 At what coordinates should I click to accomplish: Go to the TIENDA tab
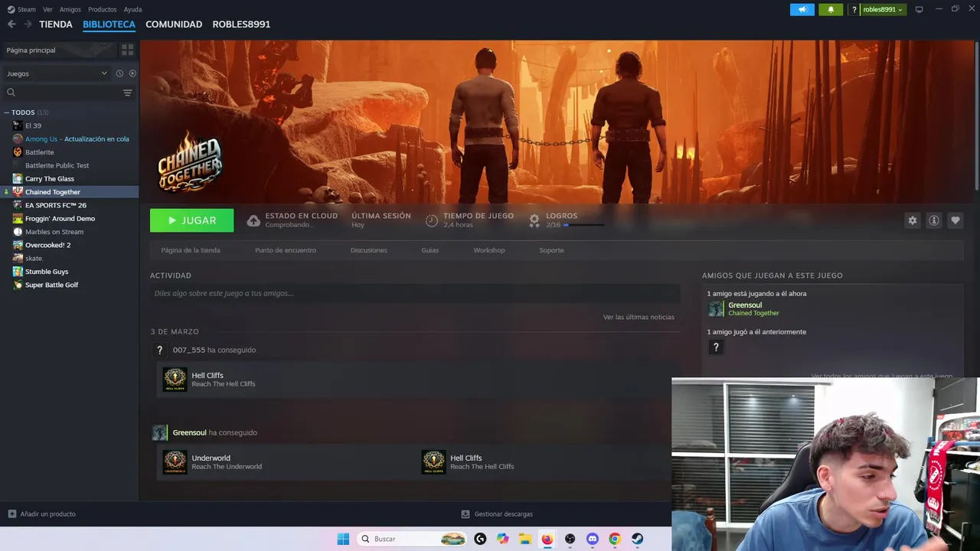pyautogui.click(x=56, y=24)
